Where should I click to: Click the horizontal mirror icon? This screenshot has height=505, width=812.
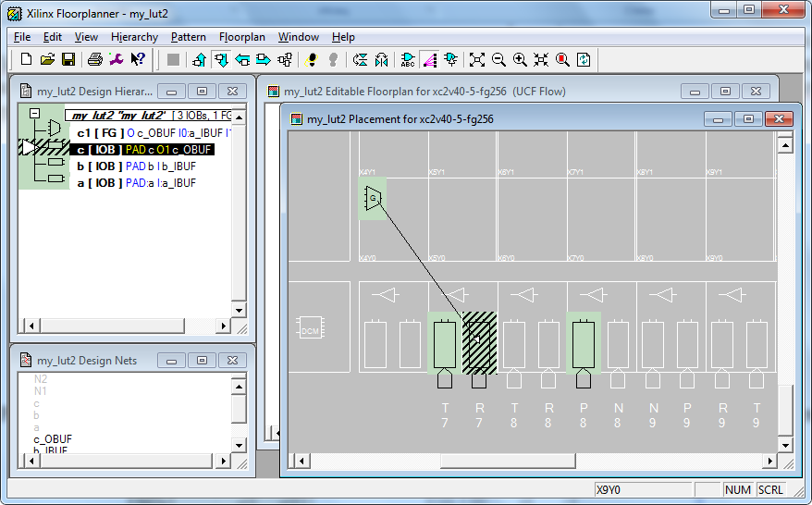(382, 60)
